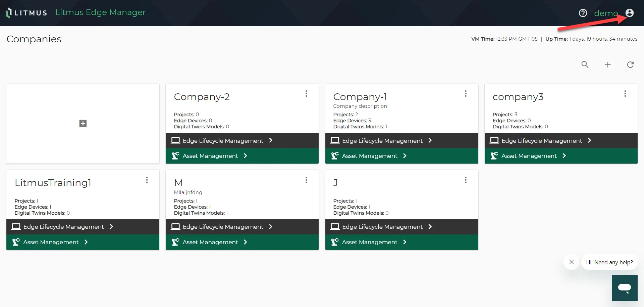Open Edge Lifecycle Management for company3
This screenshot has width=644, height=307.
tap(561, 141)
